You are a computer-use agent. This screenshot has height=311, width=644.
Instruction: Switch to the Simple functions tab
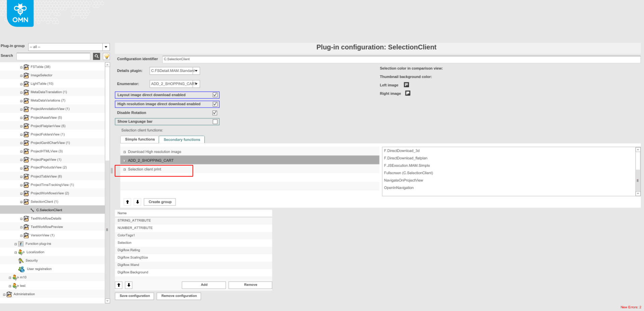click(x=139, y=139)
